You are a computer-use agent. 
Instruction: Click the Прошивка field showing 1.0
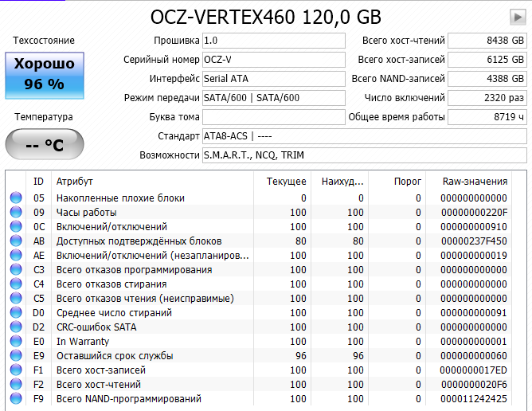274,41
